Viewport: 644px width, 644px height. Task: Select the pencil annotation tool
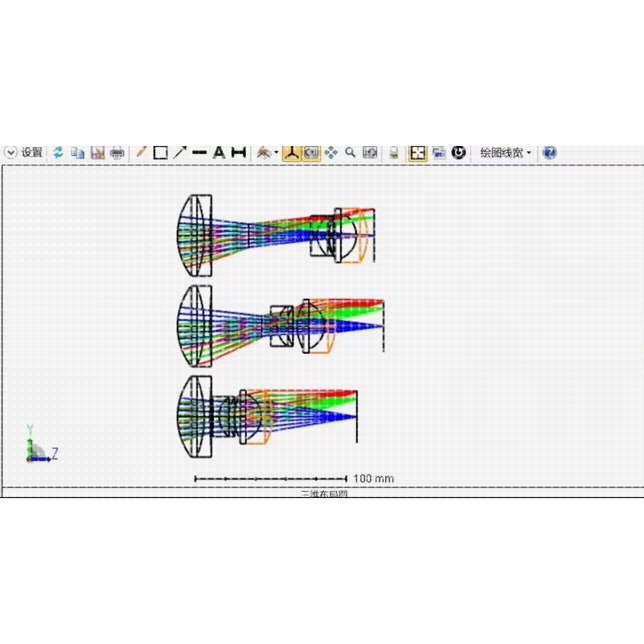pyautogui.click(x=141, y=152)
